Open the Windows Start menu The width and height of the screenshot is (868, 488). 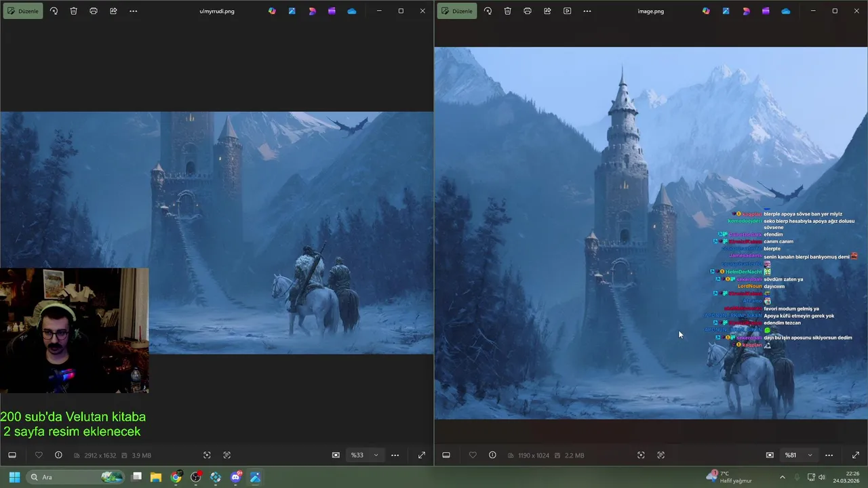pos(14,477)
